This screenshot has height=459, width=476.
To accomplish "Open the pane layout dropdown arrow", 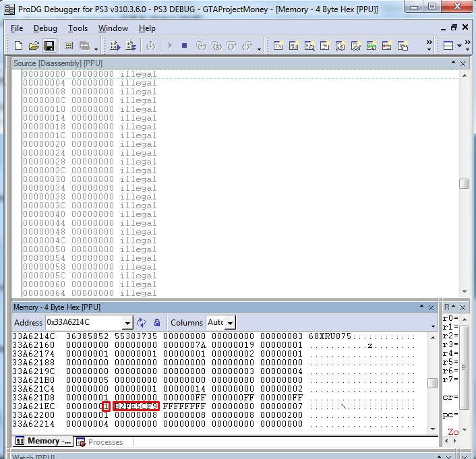I will click(x=460, y=46).
